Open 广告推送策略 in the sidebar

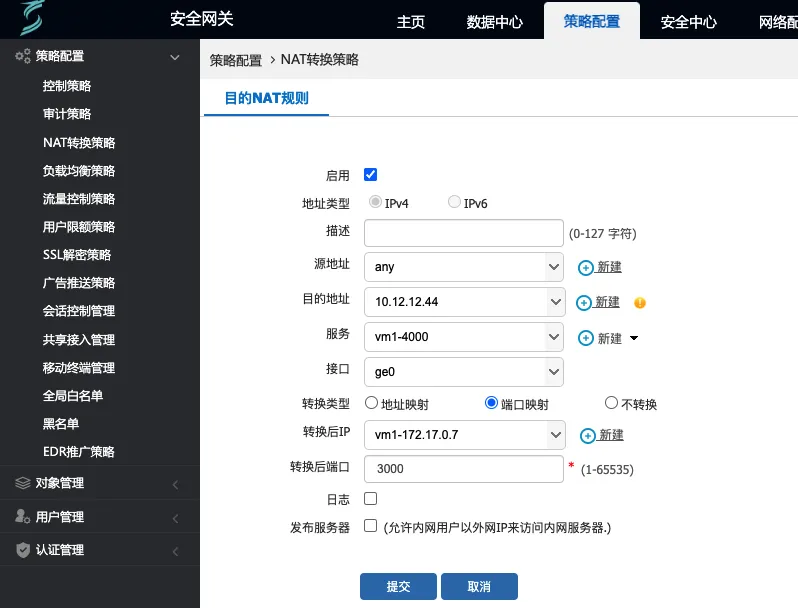click(79, 283)
